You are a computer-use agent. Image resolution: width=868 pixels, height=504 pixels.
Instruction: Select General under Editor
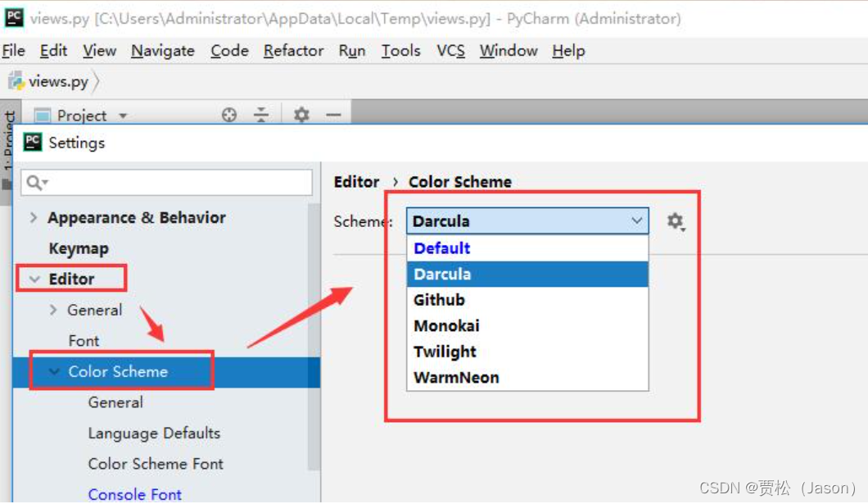95,310
